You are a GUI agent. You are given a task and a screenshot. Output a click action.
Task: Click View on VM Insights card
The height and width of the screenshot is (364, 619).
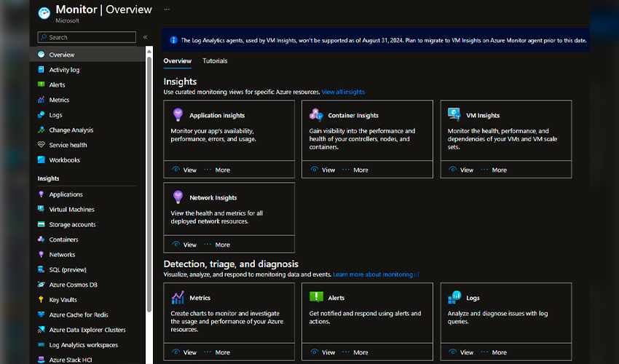(461, 170)
